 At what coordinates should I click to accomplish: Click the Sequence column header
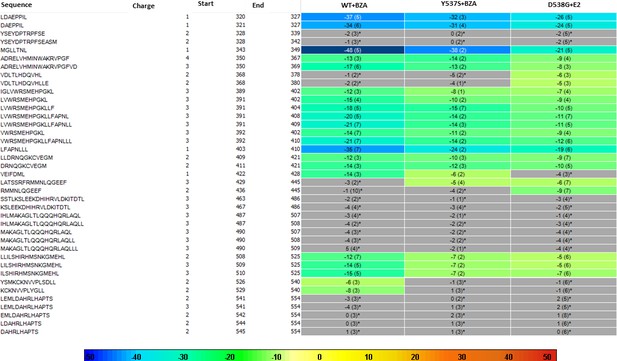16,5
